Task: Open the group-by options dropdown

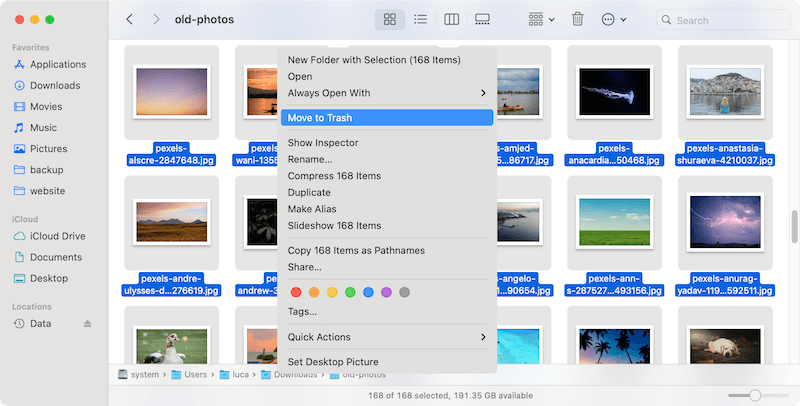Action: coord(541,19)
